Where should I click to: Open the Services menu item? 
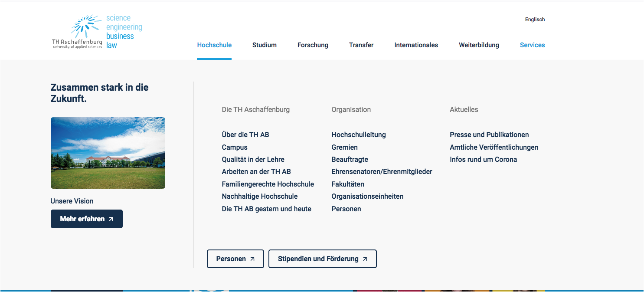532,45
